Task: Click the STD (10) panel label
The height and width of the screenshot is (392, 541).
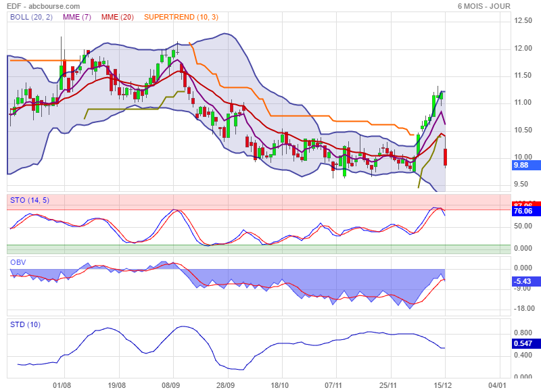Action: [x=26, y=324]
